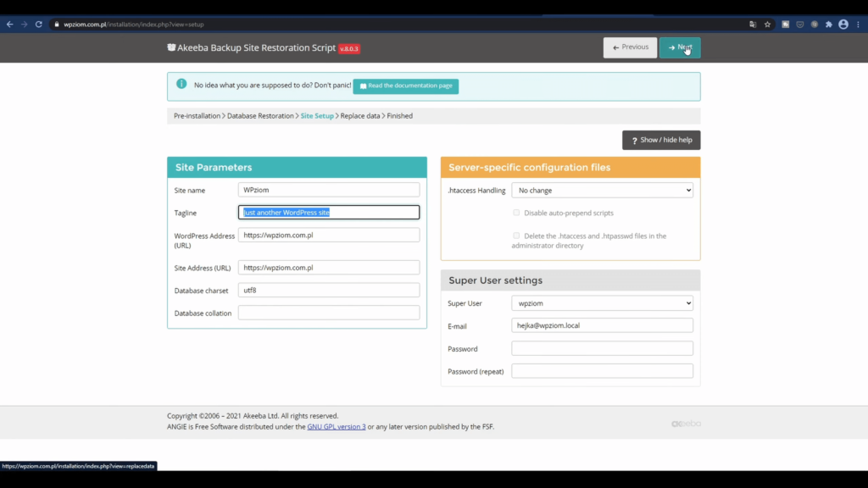Open the Chrome three-dot menu

point(858,25)
